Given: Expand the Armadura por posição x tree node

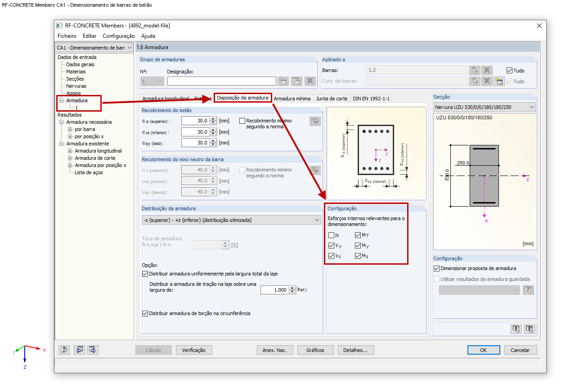Looking at the screenshot, I should click(x=70, y=165).
